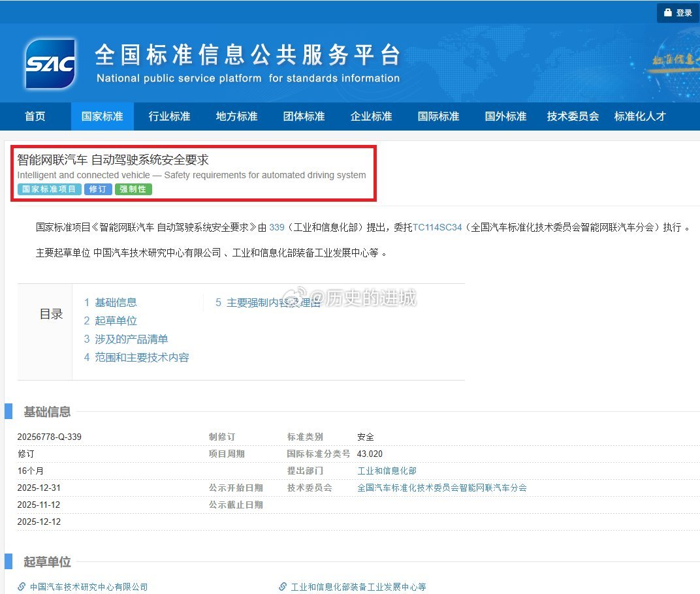Click the 起草单位 section heading
The height and width of the screenshot is (594, 700).
click(x=47, y=562)
